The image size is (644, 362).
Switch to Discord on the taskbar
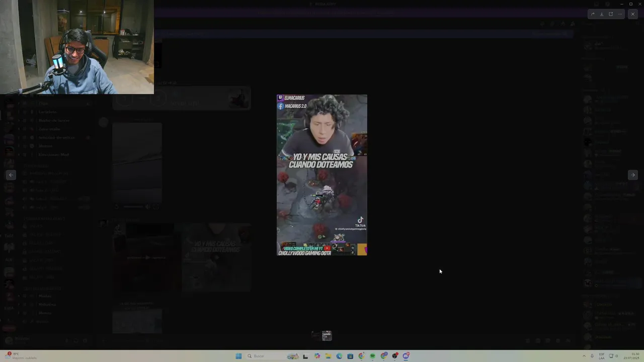coord(406,356)
